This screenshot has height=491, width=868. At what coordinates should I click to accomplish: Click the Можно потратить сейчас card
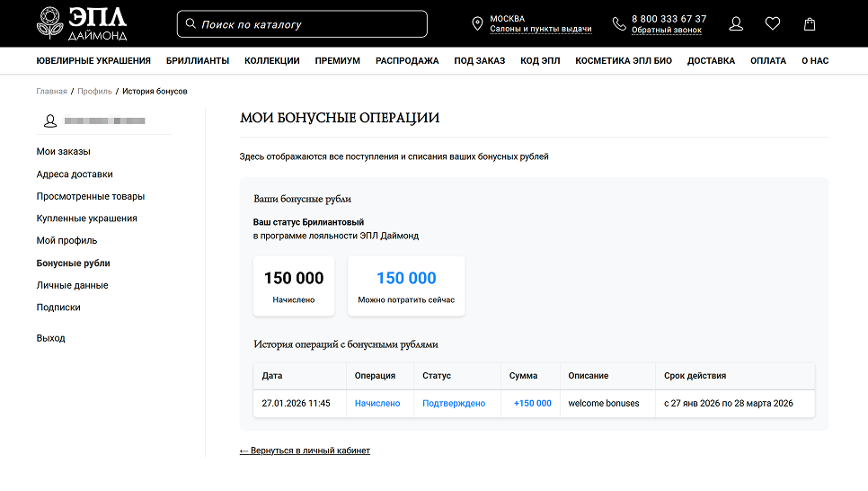tap(406, 286)
